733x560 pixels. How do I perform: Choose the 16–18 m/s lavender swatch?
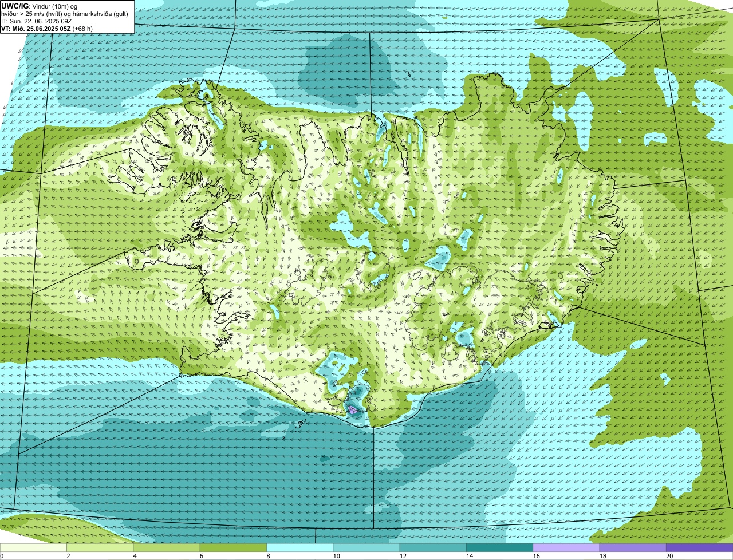pyautogui.click(x=566, y=547)
